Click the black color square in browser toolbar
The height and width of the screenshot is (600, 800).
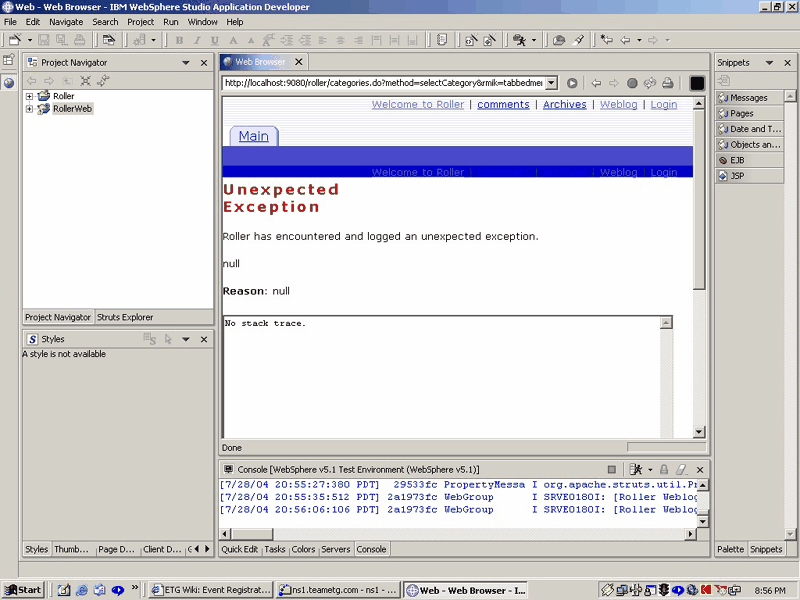tap(697, 83)
